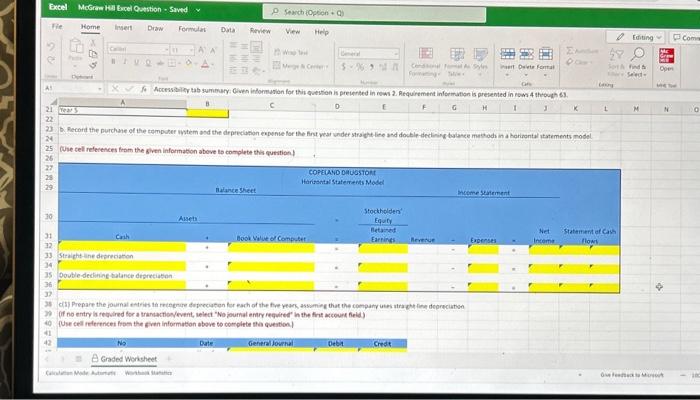Open Sort & Filter menu
The height and width of the screenshot is (400, 700).
[x=616, y=62]
